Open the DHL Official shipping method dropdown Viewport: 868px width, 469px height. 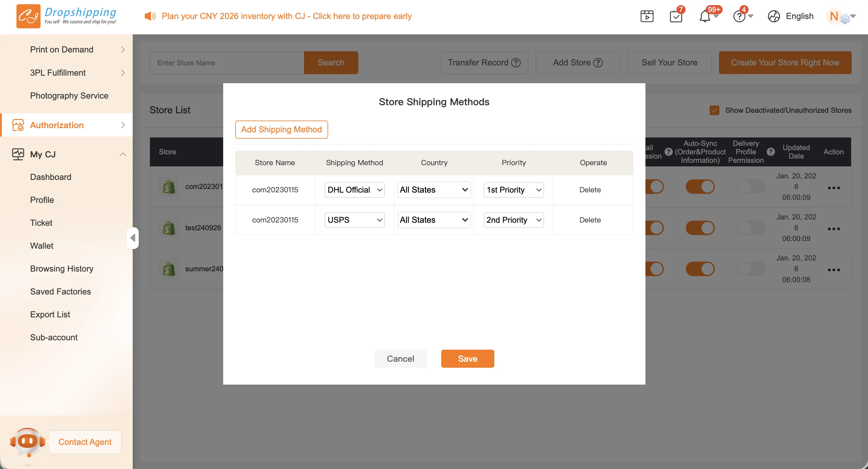click(354, 190)
